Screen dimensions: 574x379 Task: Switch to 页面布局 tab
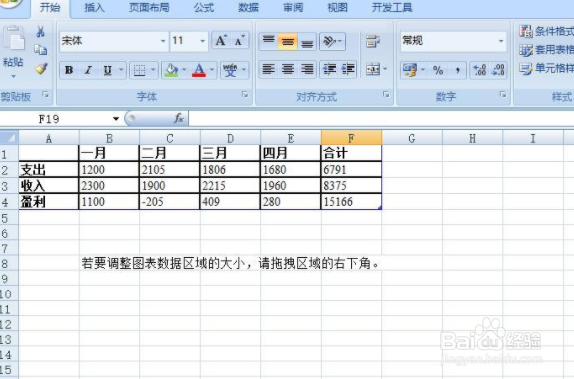click(149, 7)
